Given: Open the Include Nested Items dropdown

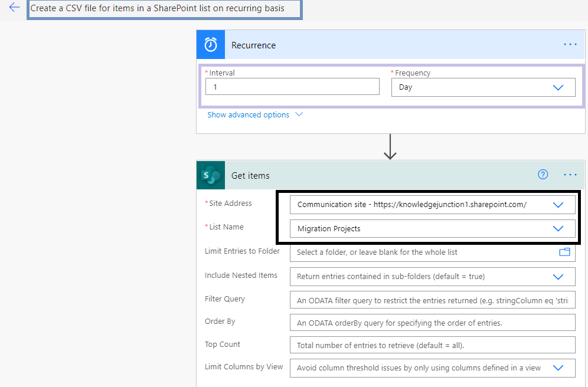Looking at the screenshot, I should click(x=432, y=277).
